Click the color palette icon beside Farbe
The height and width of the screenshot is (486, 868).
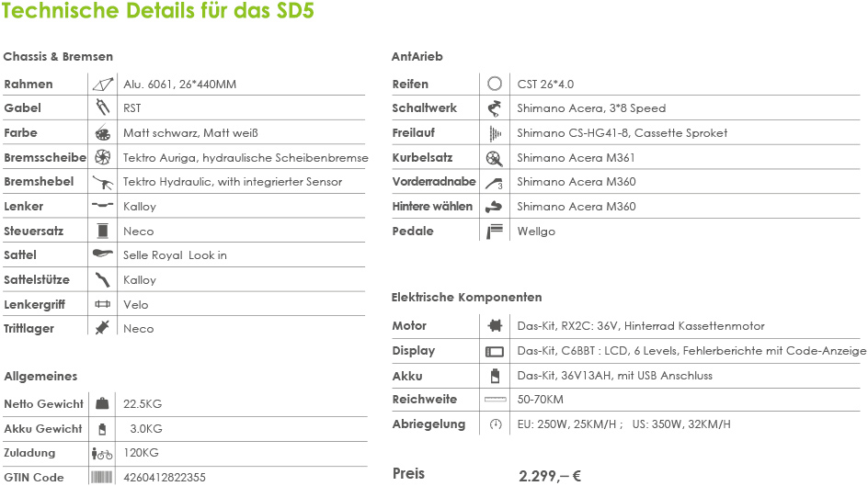[102, 133]
